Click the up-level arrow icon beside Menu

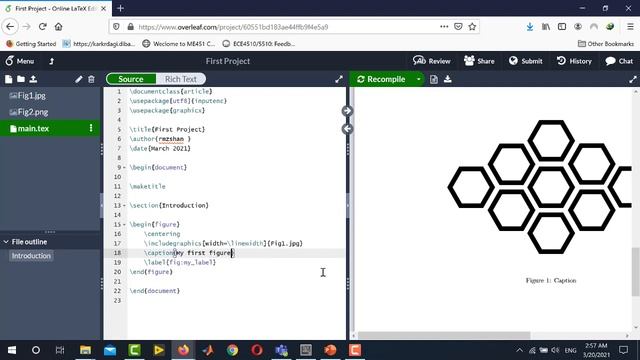51,61
